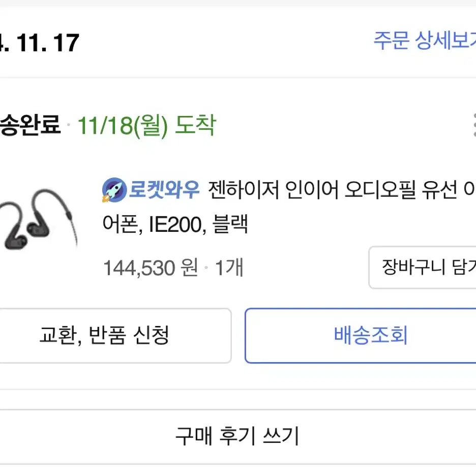Click the word 유선 in product title
This screenshot has width=476, height=476.
pyautogui.click(x=439, y=190)
